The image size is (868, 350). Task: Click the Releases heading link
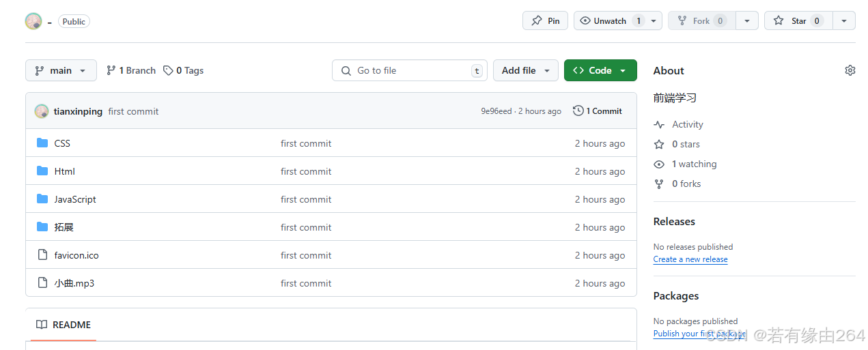click(x=674, y=221)
